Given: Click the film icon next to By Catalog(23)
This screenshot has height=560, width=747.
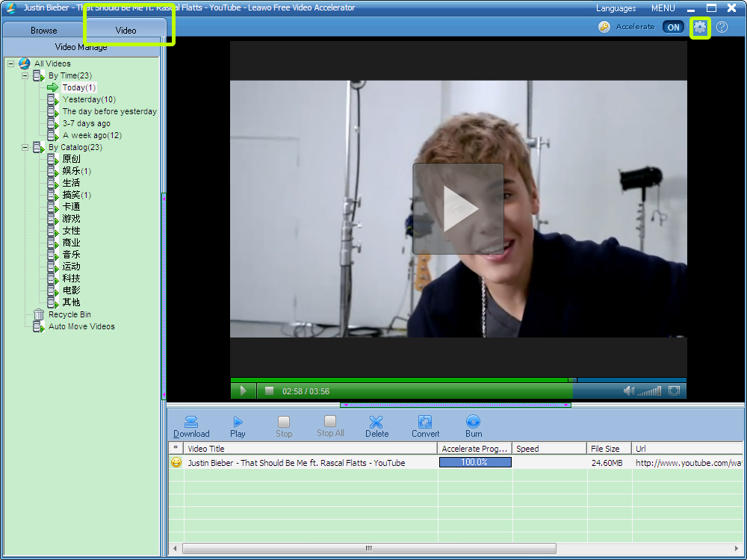Looking at the screenshot, I should 39,148.
